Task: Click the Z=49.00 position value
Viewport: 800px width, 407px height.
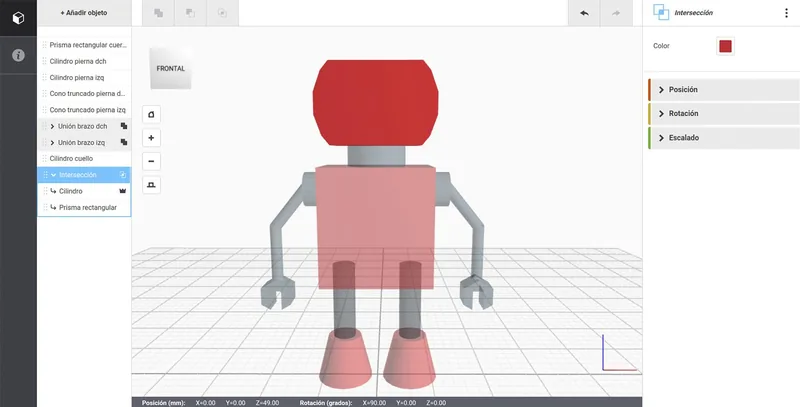Action: point(267,403)
